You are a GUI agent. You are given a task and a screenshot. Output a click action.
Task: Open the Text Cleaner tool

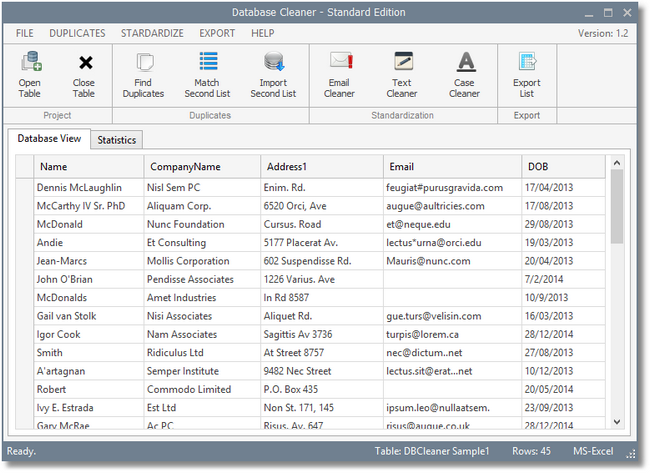[x=402, y=63]
